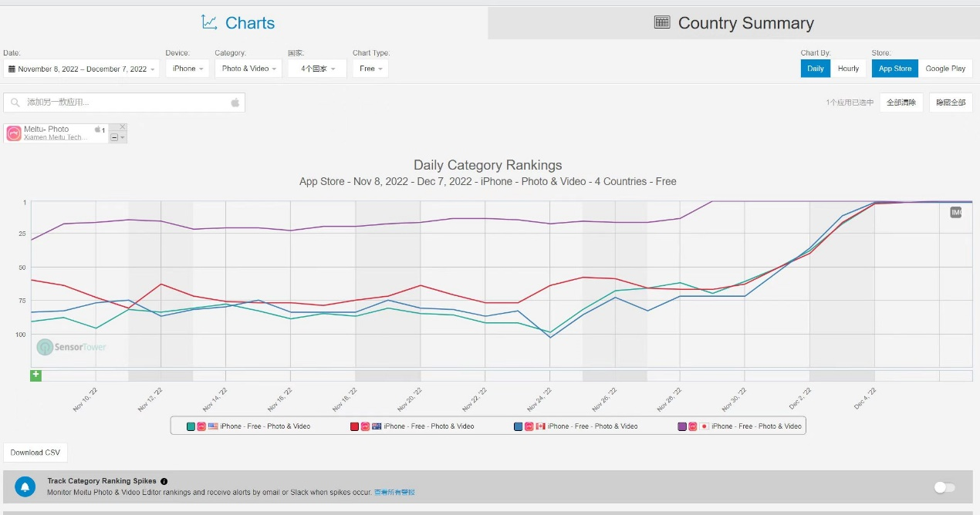Click Meitu icon in Australia legend entry

(x=365, y=426)
